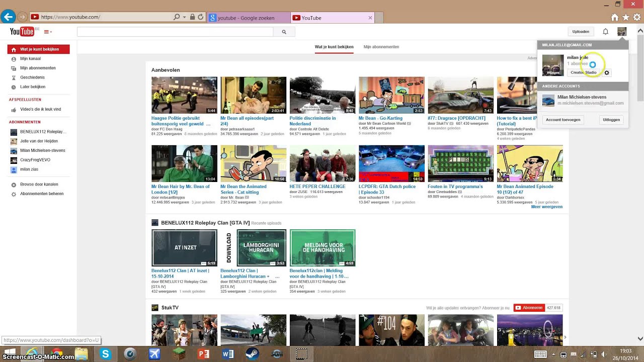Open browser favorites star icon
The image size is (644, 362).
click(626, 17)
